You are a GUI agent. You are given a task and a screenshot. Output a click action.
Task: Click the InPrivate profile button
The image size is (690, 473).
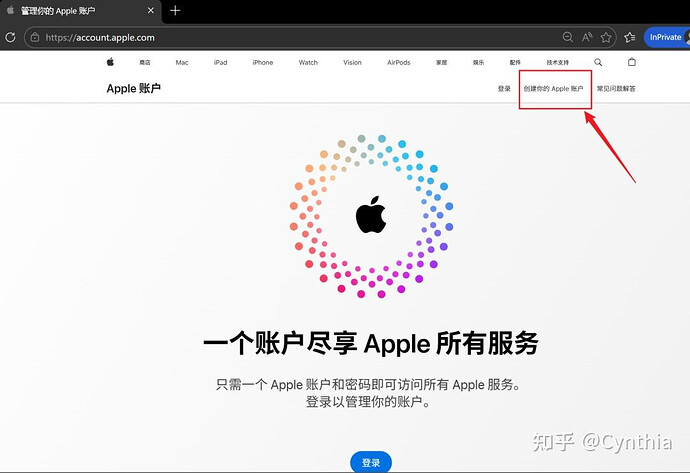tap(667, 37)
